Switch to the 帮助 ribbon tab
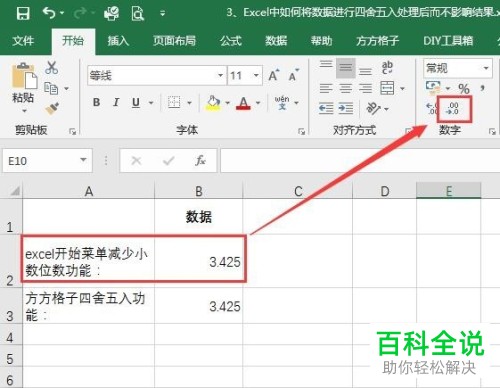The width and height of the screenshot is (500, 388). (x=322, y=41)
